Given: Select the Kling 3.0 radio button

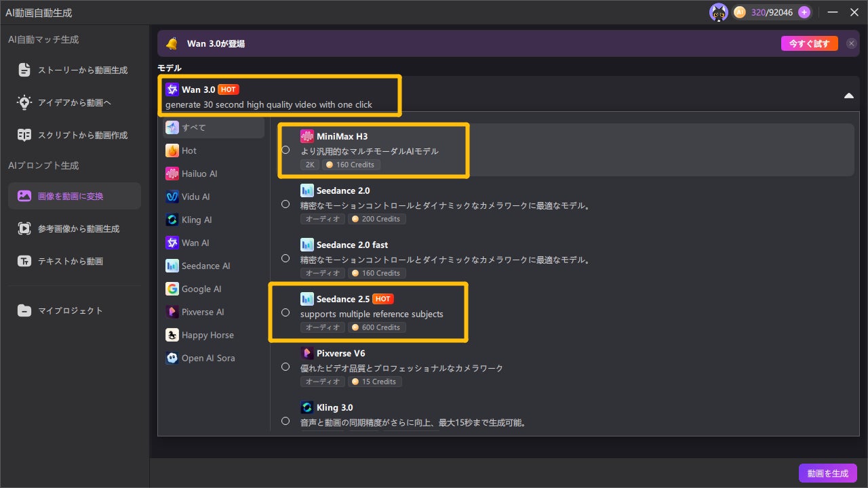Looking at the screenshot, I should [x=285, y=421].
